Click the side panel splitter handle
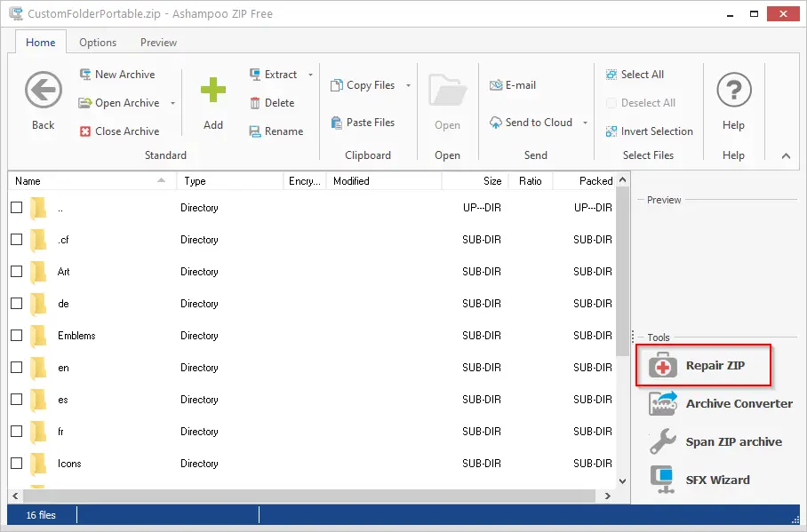807x532 pixels. click(633, 337)
